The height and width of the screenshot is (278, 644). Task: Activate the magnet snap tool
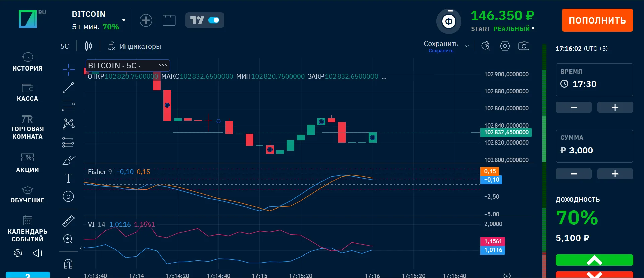coord(68,264)
